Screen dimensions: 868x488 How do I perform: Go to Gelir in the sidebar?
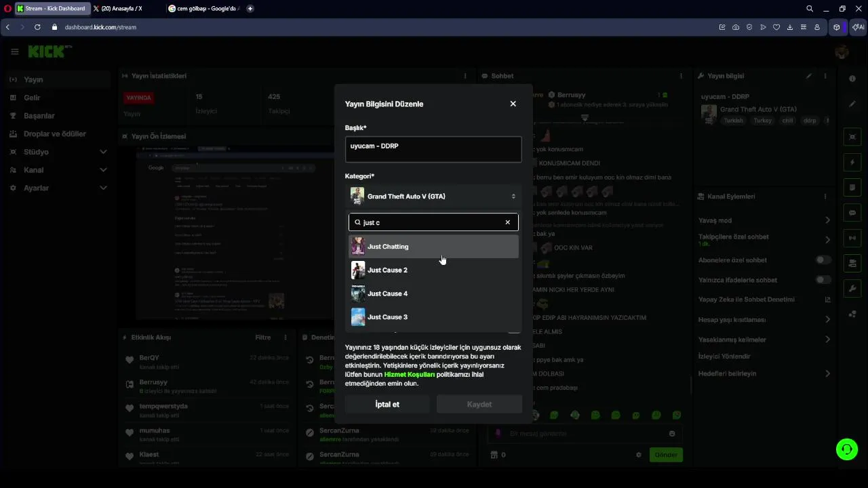click(58, 98)
